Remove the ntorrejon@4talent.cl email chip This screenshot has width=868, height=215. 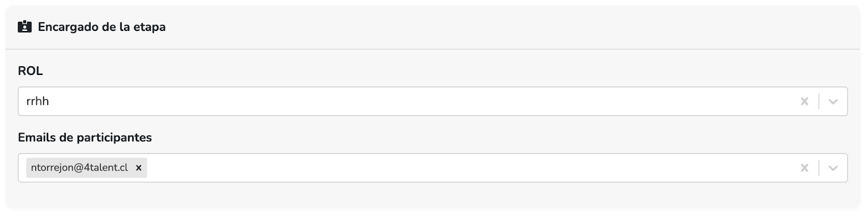[x=139, y=168]
